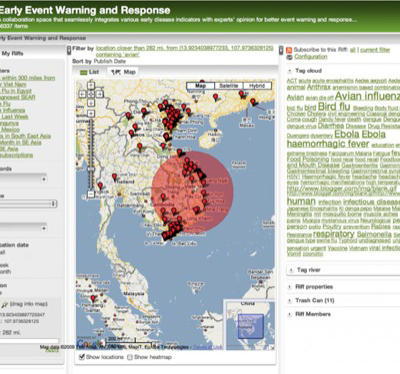Click the Configuration icon beside its link
Image resolution: width=400 pixels, height=374 pixels.
(x=289, y=57)
